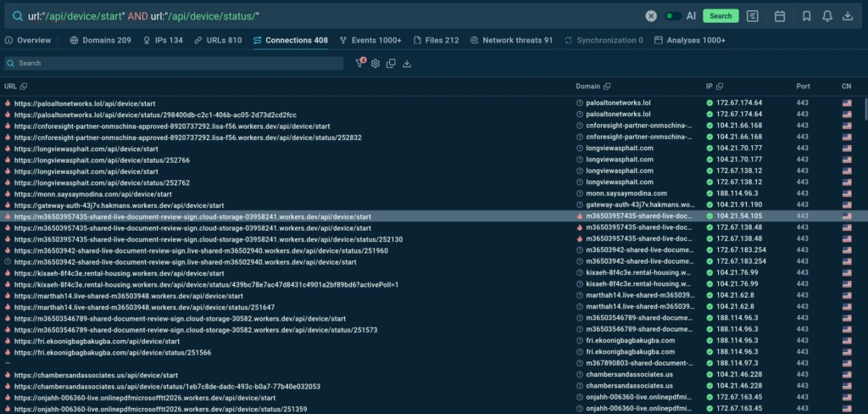Open the Network threats 91 tab
The width and height of the screenshot is (868, 414).
pos(511,41)
